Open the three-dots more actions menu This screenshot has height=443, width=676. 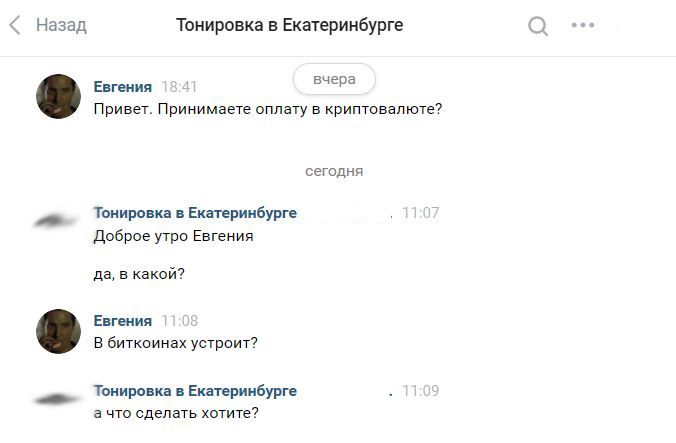[583, 25]
